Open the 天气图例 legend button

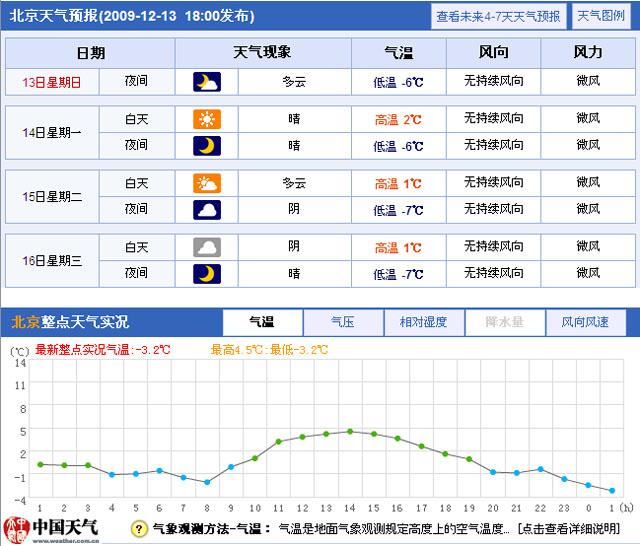click(x=600, y=17)
